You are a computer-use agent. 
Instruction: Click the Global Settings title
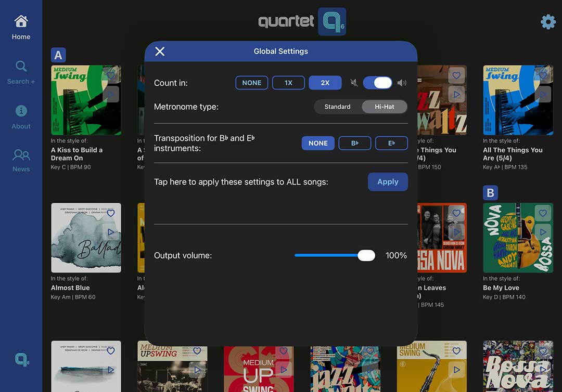point(280,51)
